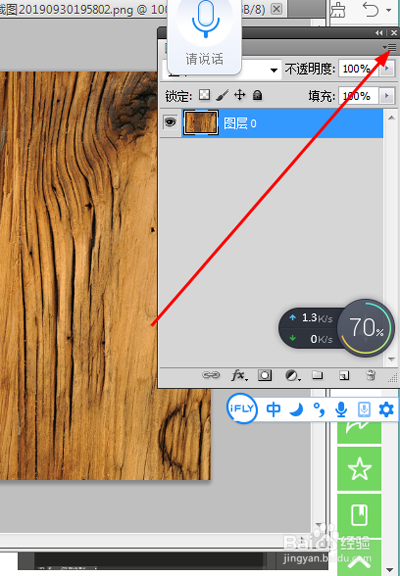This screenshot has width=400, height=576.
Task: Click Layers panel scroll down arrow
Action: click(x=391, y=359)
